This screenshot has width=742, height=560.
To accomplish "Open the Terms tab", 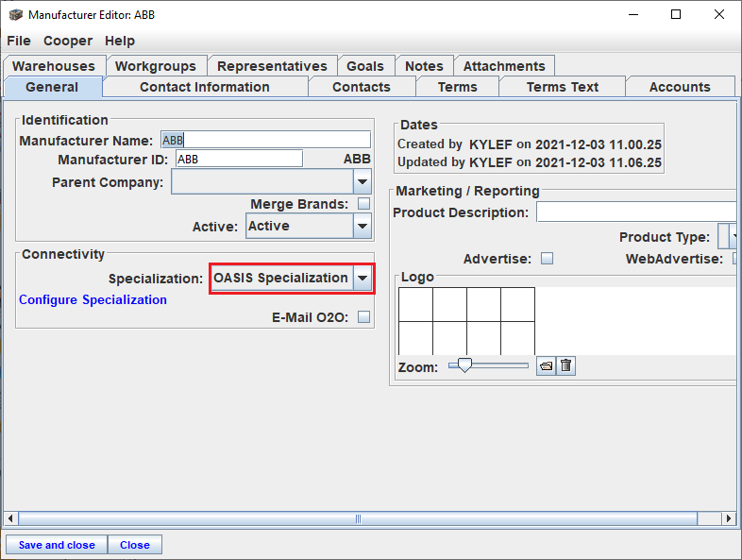I will (458, 87).
